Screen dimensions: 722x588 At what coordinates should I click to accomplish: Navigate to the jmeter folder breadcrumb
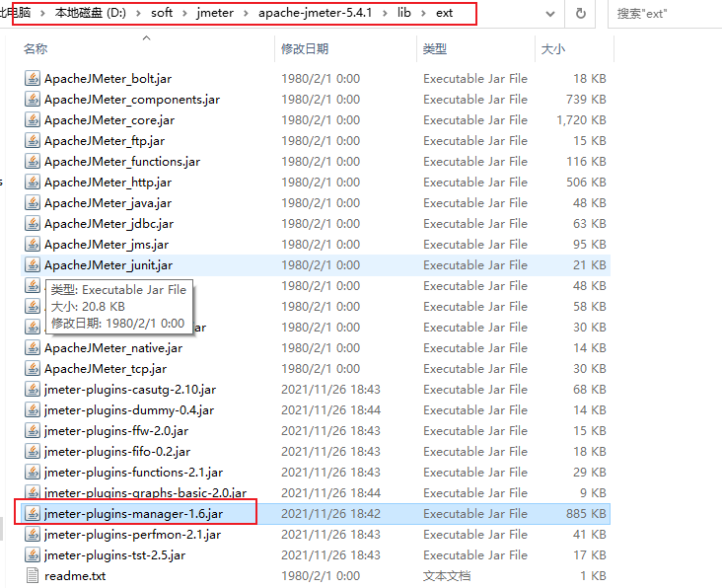[x=215, y=13]
